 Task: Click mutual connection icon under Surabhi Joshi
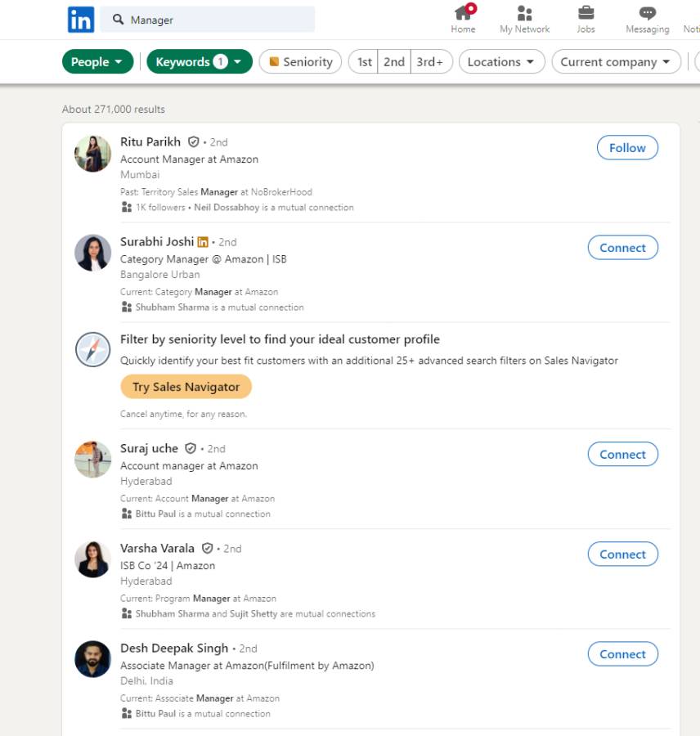click(126, 307)
